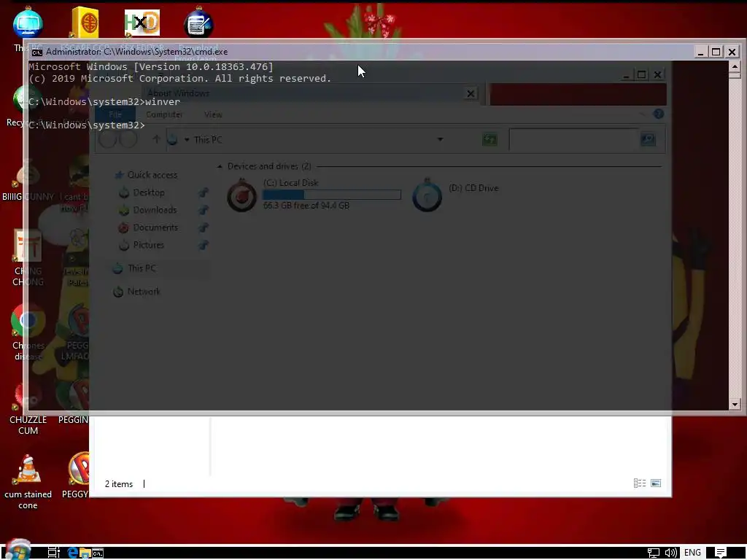
Task: Select the CHUZZLE desktop shortcut icon
Action: (x=27, y=396)
